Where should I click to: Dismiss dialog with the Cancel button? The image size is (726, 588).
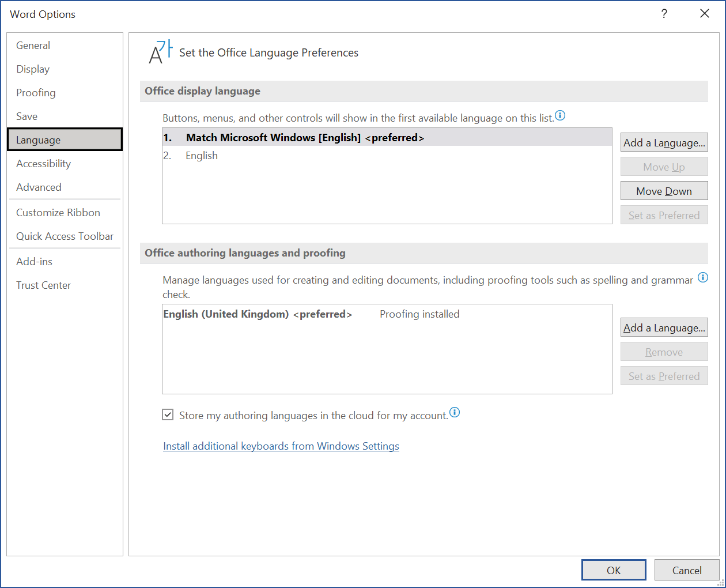[687, 570]
